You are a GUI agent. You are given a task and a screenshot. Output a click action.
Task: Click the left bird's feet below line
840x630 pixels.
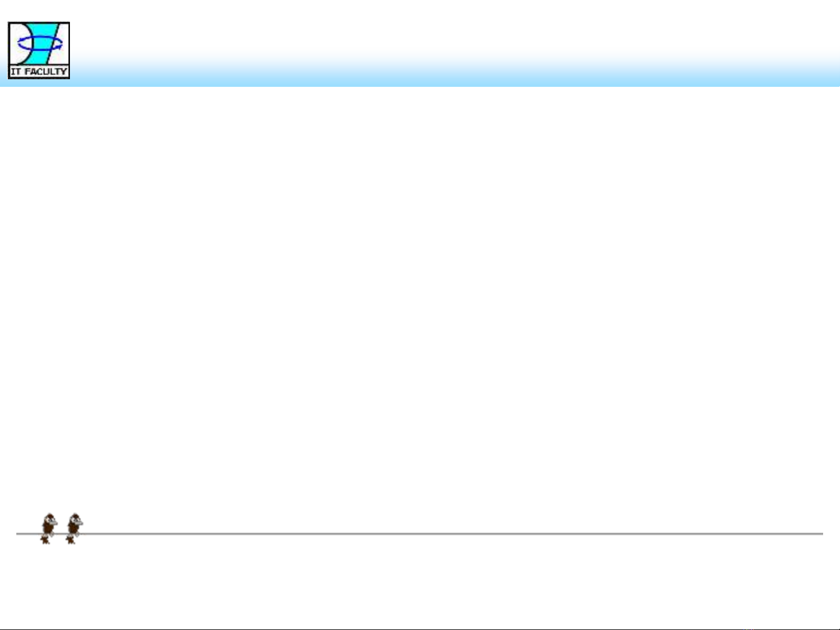45,540
